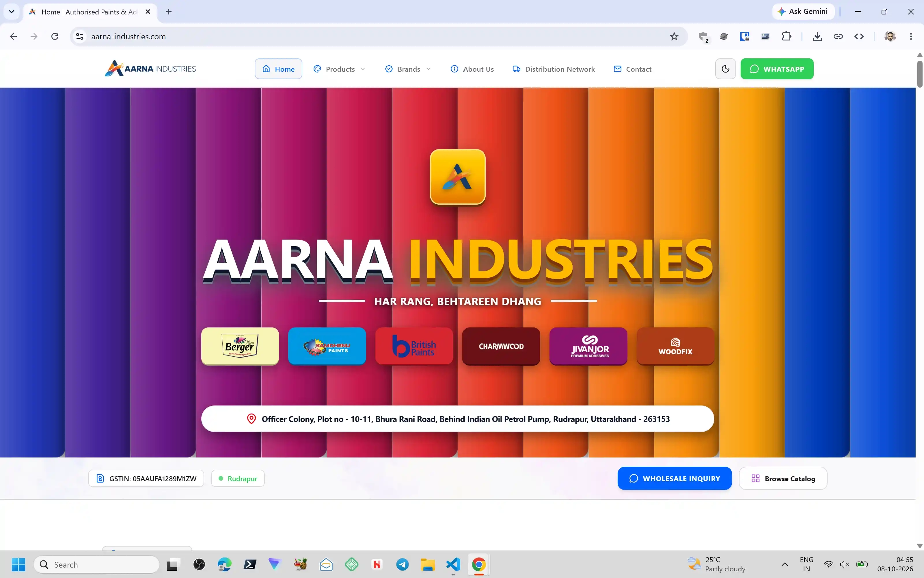Select the Berger brand card
This screenshot has height=578, width=924.
point(240,346)
